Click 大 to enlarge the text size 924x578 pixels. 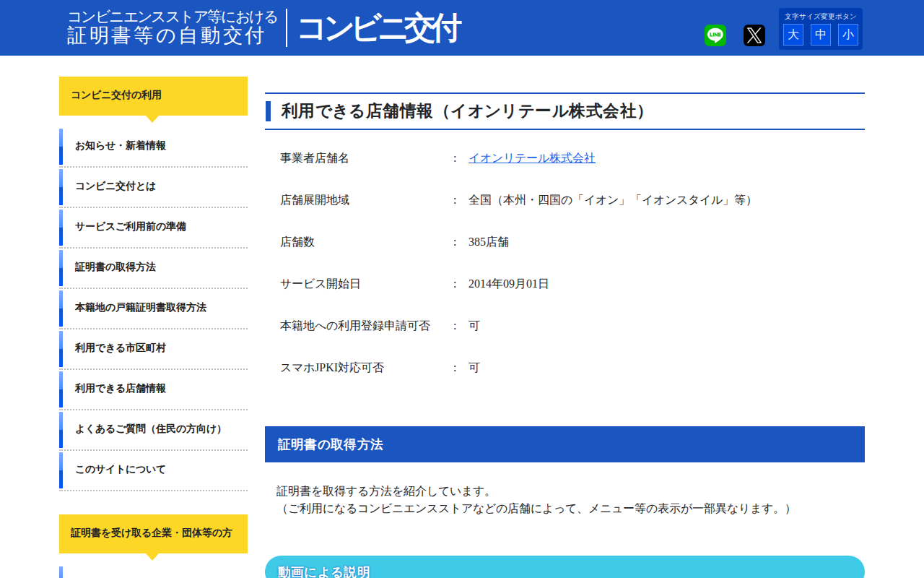pos(793,35)
